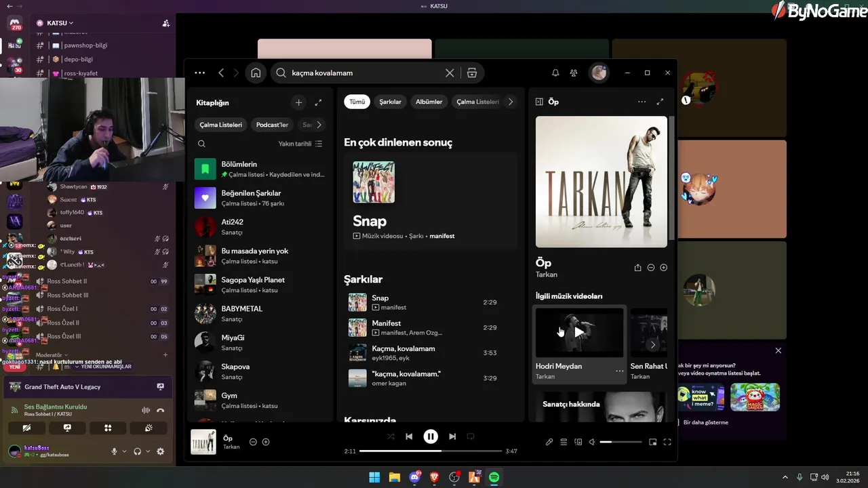Go back with Spotify left arrow
868x488 pixels.
[221, 73]
